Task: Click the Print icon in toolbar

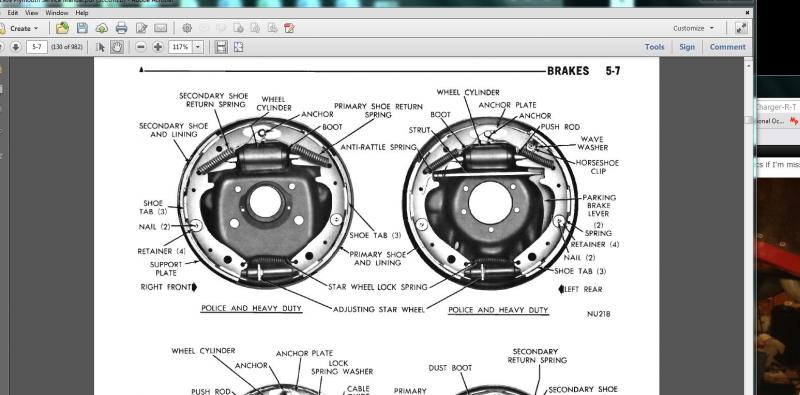Action: (x=121, y=28)
